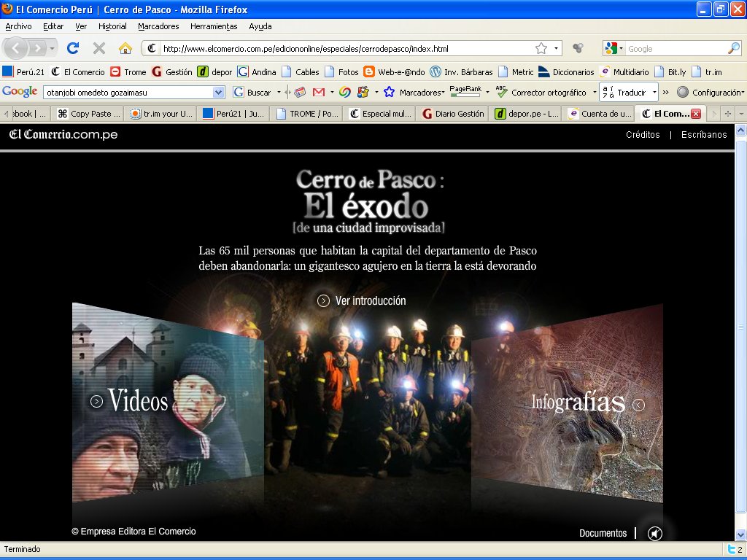Click the Videos panel thumbnail
The width and height of the screenshot is (747, 560).
[x=137, y=400]
